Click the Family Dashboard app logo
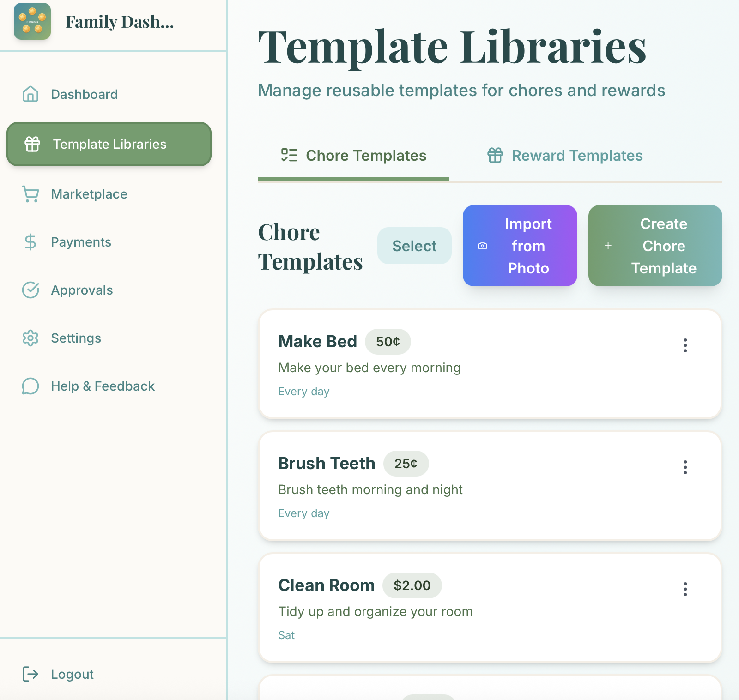This screenshot has height=700, width=739. 32,21
